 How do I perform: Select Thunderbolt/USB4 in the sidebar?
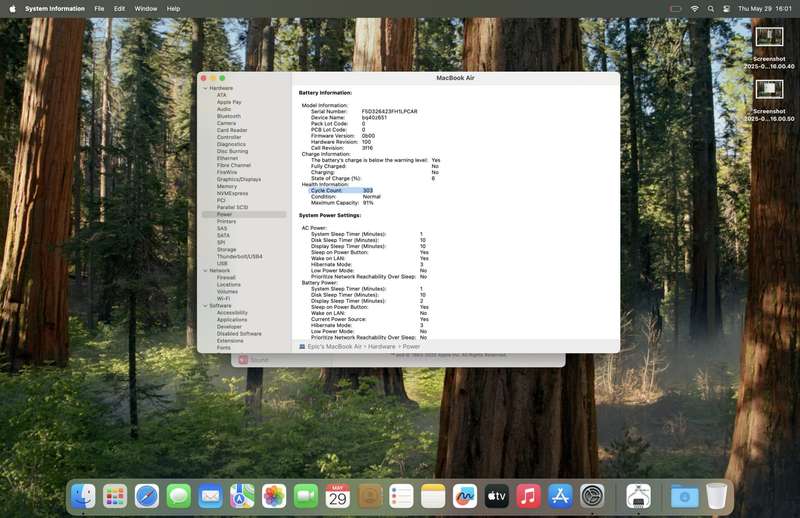[239, 257]
